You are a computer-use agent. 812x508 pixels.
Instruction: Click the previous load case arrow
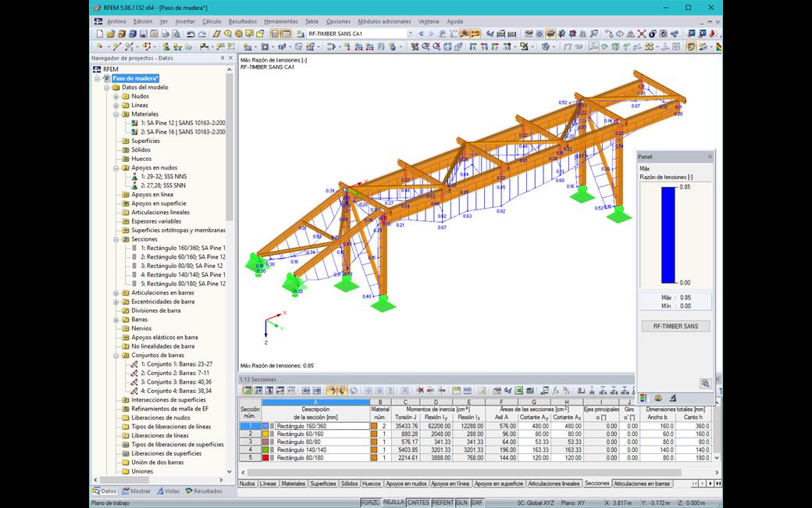421,34
